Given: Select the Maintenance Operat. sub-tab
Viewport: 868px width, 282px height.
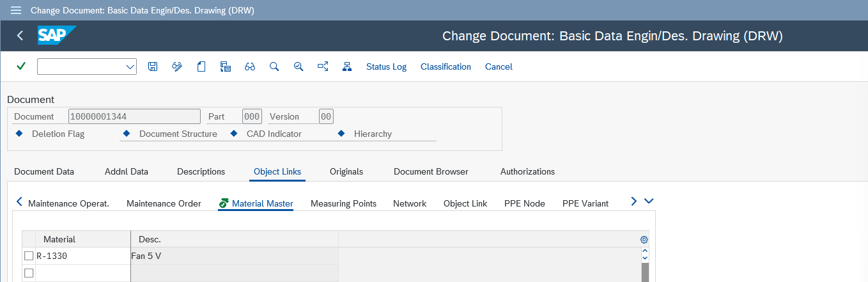Looking at the screenshot, I should click(x=68, y=203).
